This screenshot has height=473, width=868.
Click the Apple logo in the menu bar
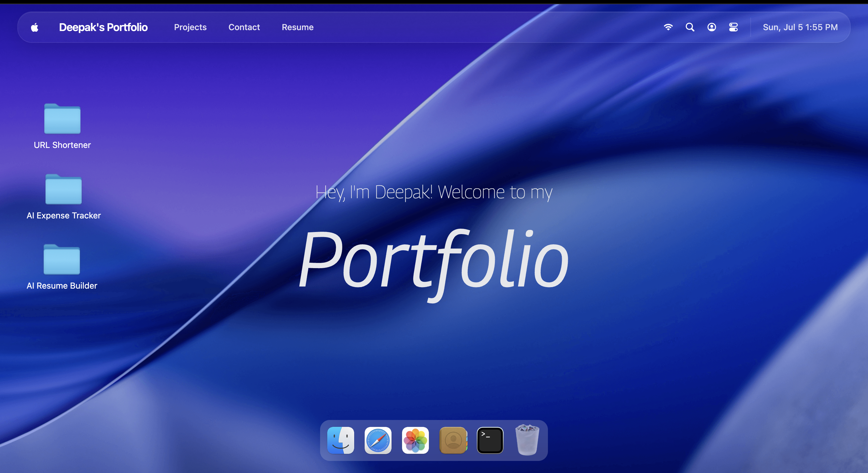34,27
